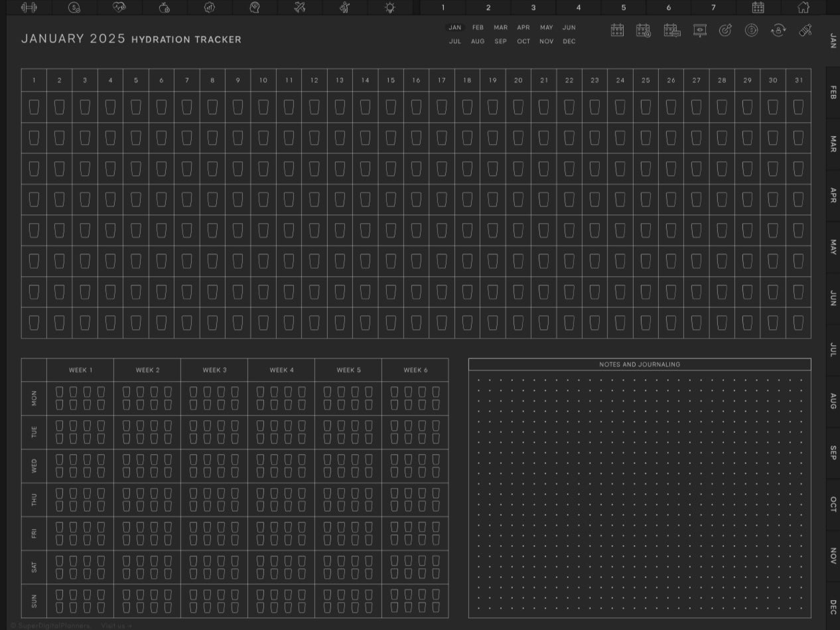
Task: Mark the first glass under day 31
Action: click(x=798, y=107)
